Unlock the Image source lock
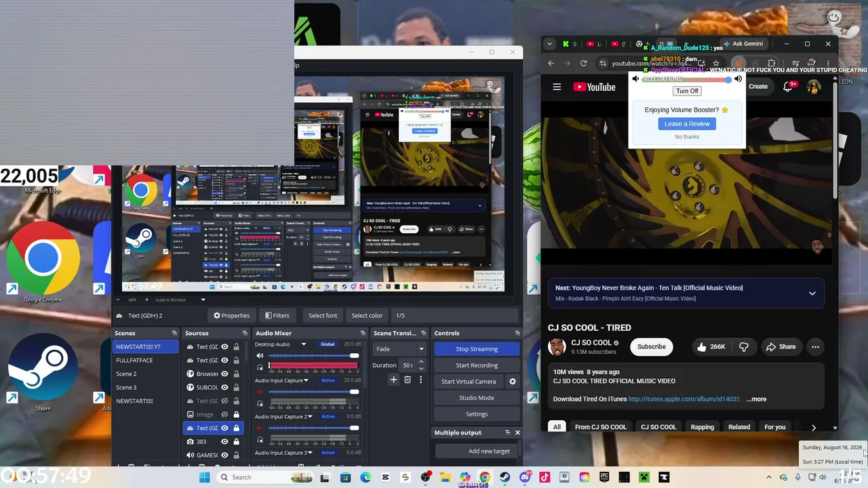 236,414
